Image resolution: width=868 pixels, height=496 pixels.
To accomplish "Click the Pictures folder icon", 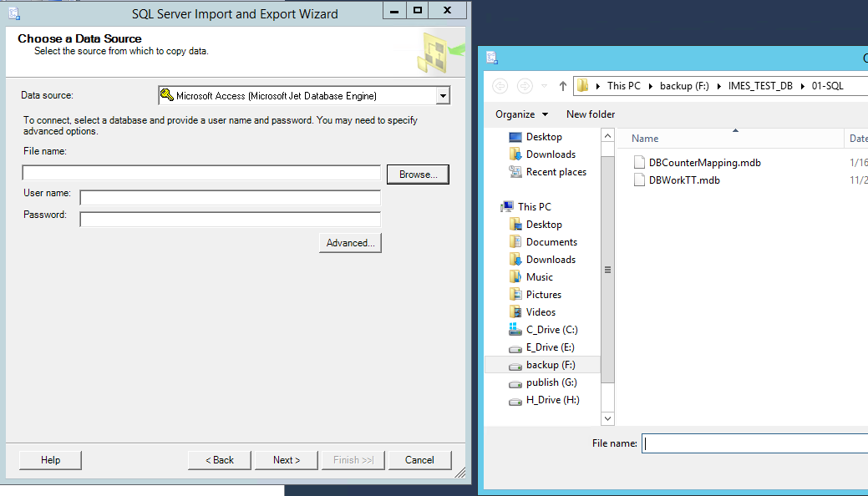I will (515, 295).
